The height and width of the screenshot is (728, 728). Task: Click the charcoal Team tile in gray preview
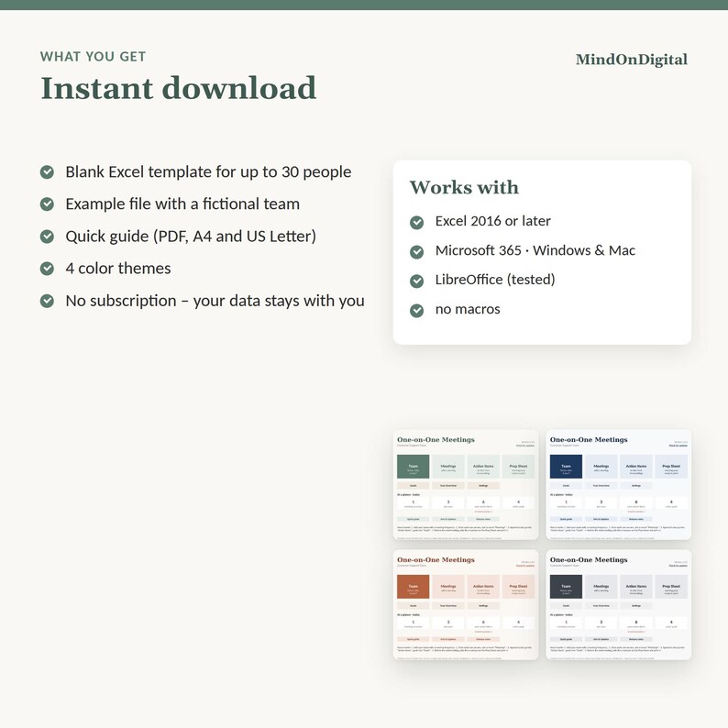pos(566,587)
